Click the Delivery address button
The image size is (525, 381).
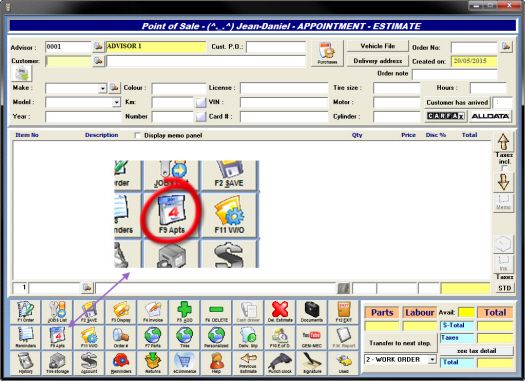[378, 61]
